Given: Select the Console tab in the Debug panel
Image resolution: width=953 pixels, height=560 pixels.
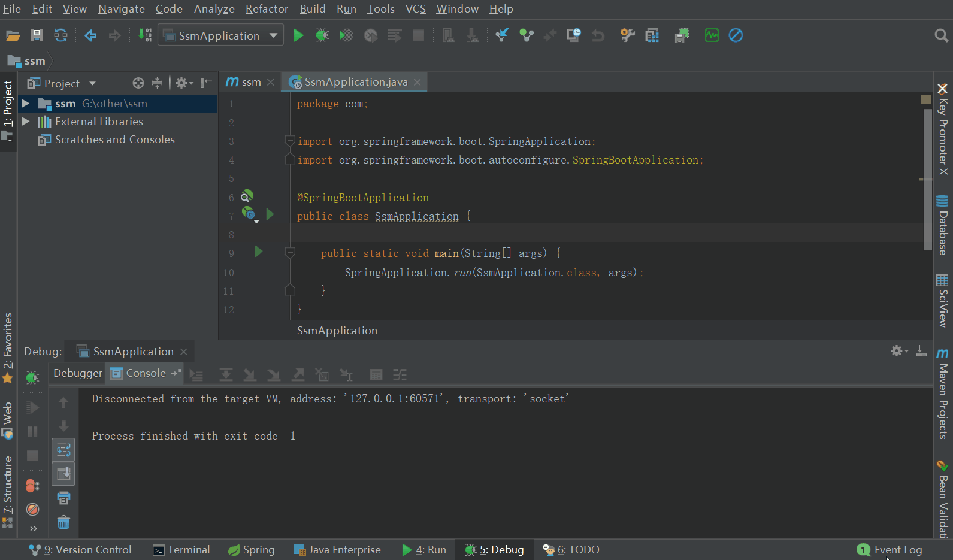Looking at the screenshot, I should [146, 373].
